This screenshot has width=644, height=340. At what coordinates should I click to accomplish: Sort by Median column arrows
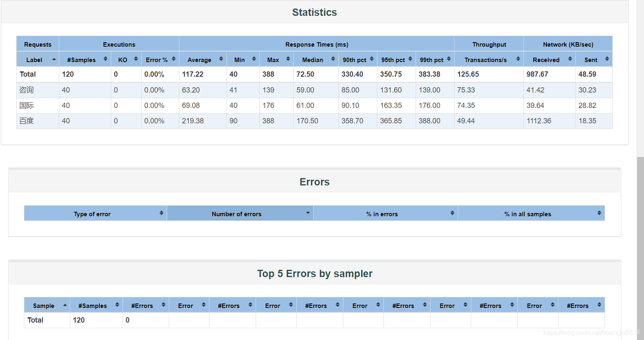(x=333, y=59)
